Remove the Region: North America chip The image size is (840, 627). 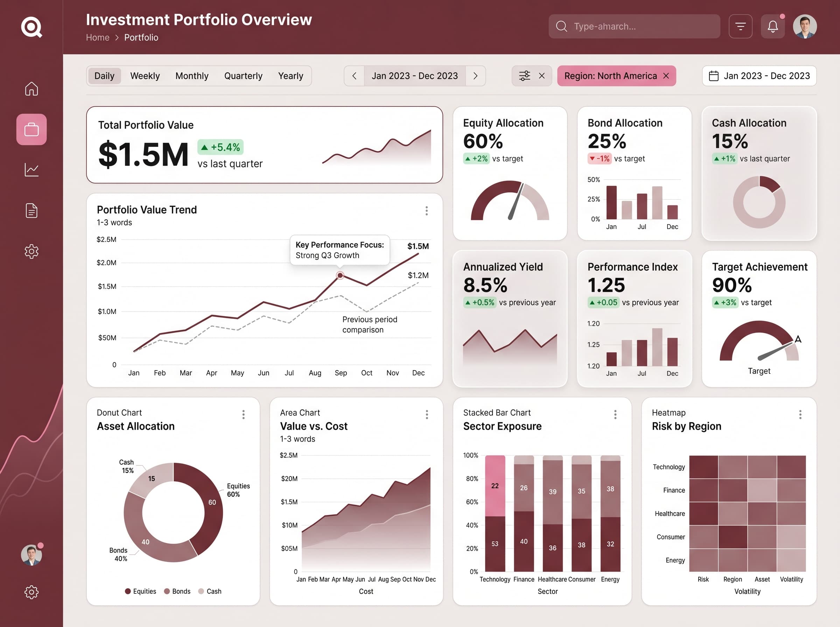tap(666, 76)
